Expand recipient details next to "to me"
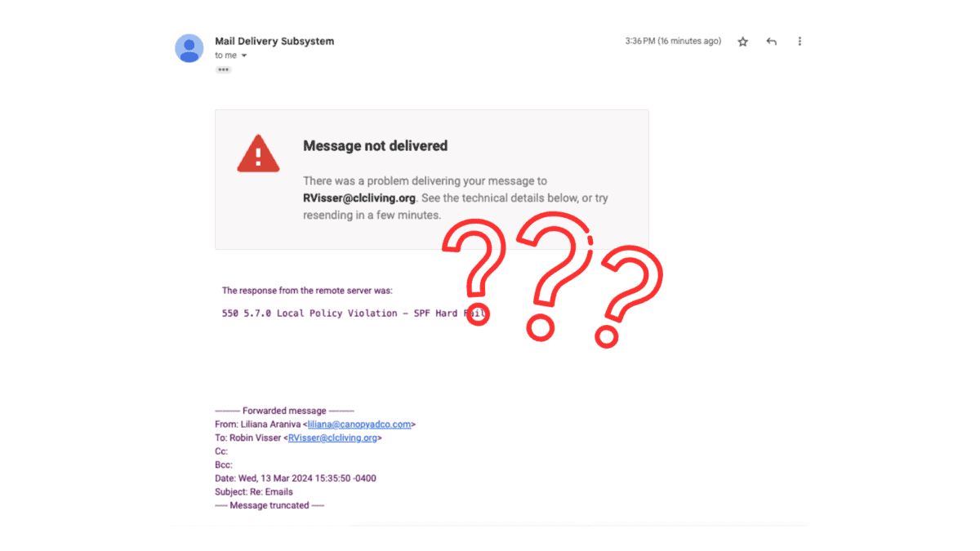980x551 pixels. (243, 56)
